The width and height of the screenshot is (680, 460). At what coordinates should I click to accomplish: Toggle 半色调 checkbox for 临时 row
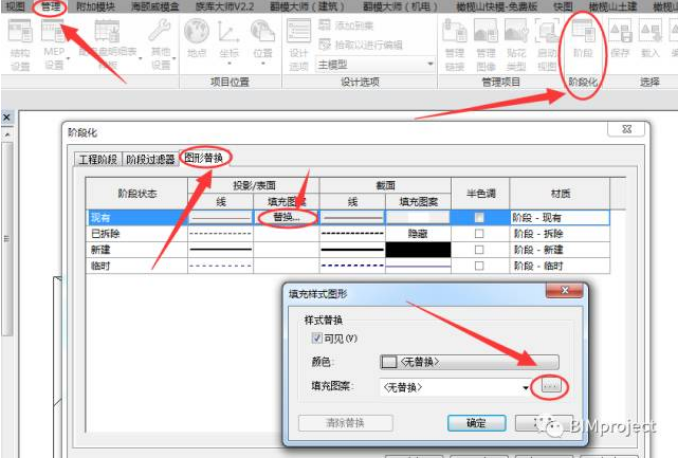(x=479, y=266)
